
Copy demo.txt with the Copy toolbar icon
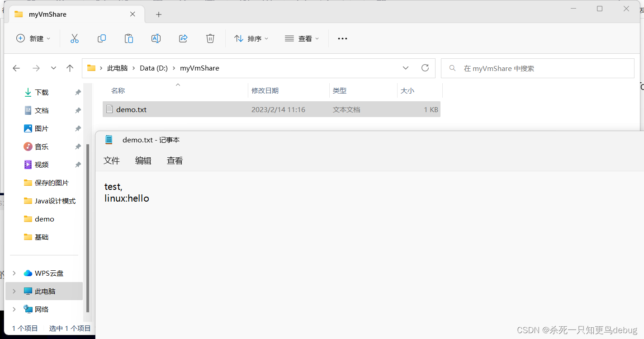point(101,38)
